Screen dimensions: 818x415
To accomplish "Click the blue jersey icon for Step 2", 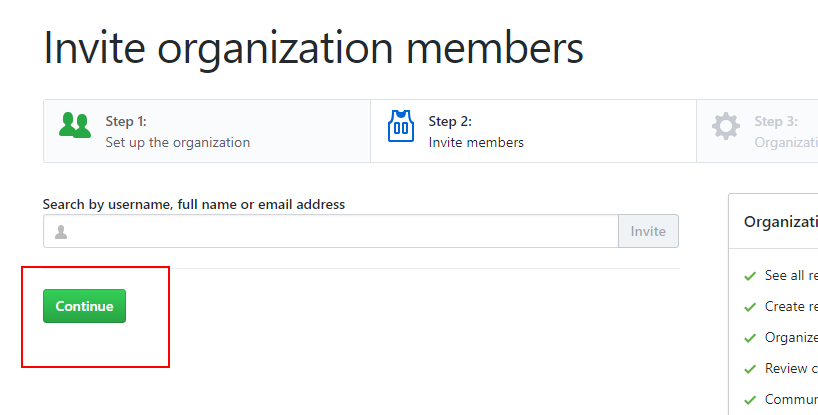I will (401, 127).
